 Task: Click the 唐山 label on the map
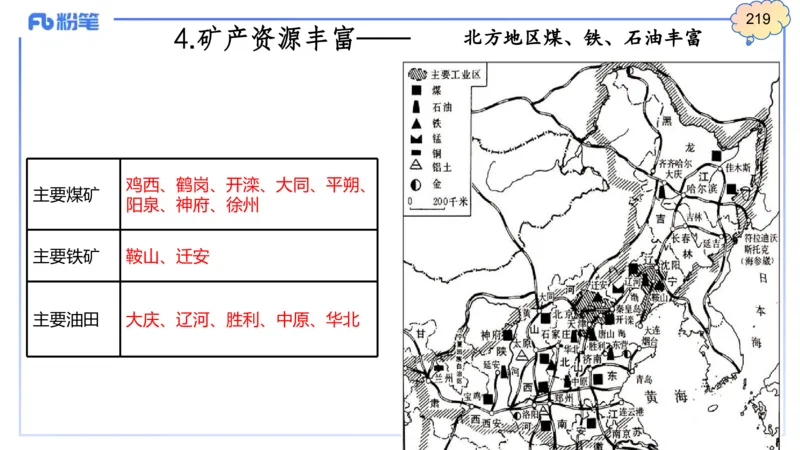606,333
